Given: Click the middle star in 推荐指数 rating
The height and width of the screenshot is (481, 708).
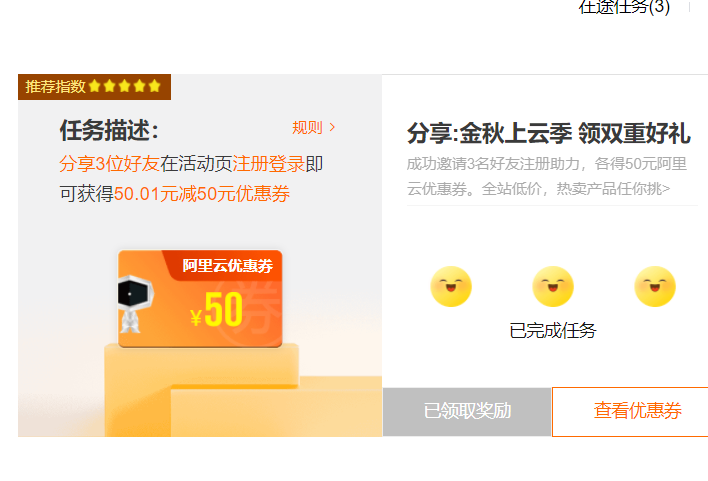Looking at the screenshot, I should 125,86.
